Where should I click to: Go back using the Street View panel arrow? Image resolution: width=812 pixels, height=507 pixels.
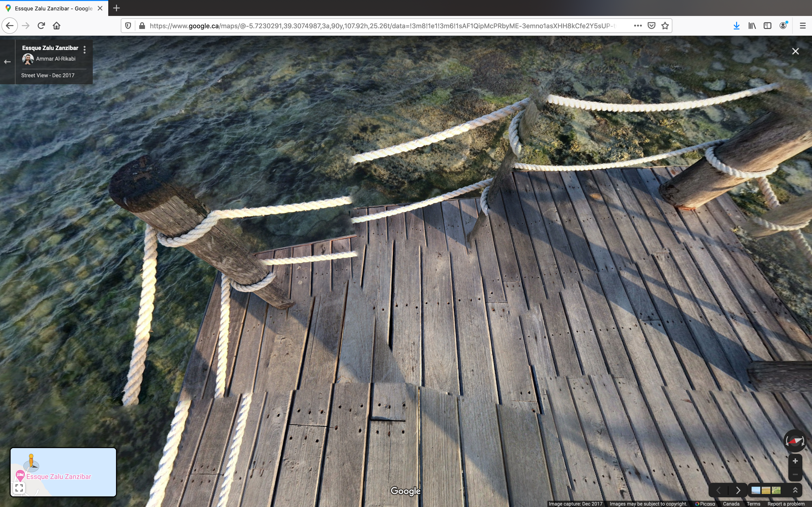click(x=7, y=62)
